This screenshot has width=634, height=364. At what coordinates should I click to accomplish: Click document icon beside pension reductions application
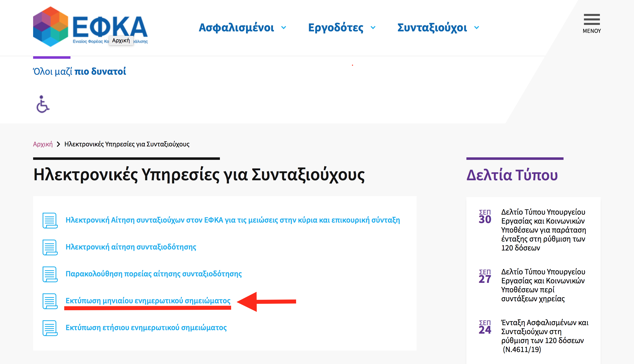50,220
